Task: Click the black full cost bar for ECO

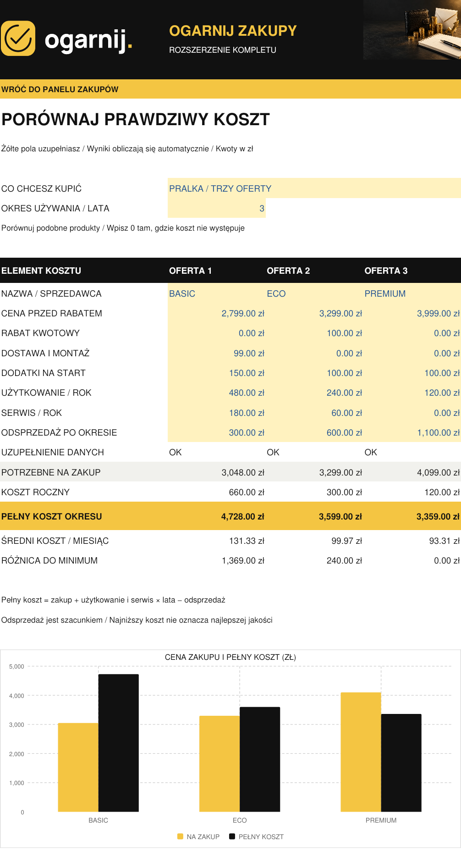Action: 260,759
